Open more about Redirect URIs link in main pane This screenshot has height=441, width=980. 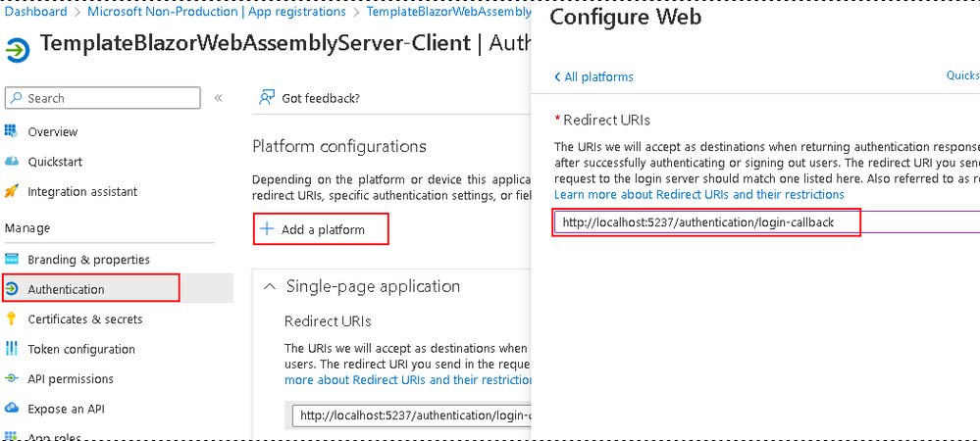pyautogui.click(x=407, y=379)
